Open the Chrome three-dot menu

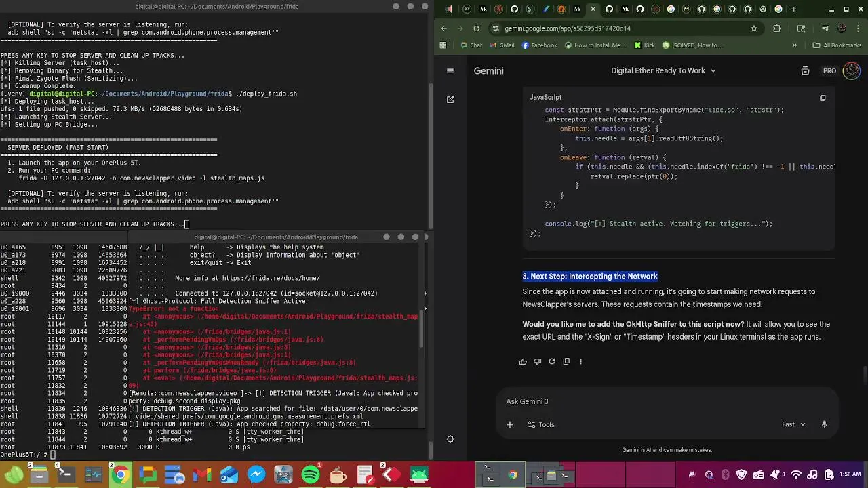click(859, 28)
